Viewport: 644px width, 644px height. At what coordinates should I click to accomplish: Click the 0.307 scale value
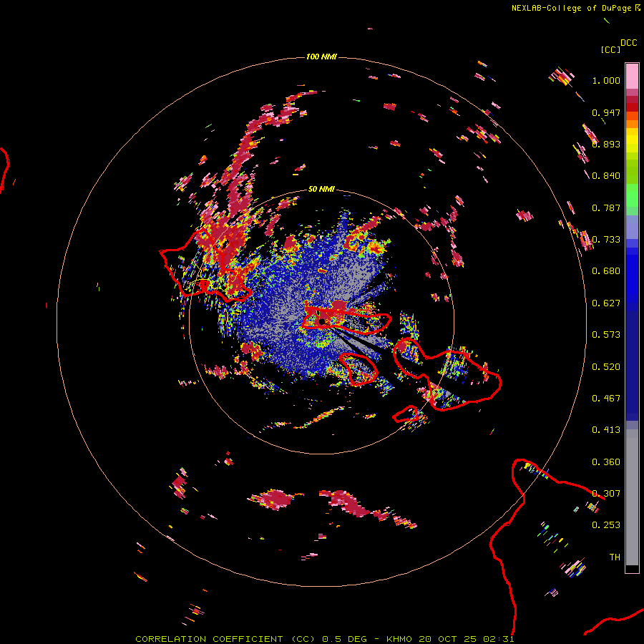click(606, 494)
